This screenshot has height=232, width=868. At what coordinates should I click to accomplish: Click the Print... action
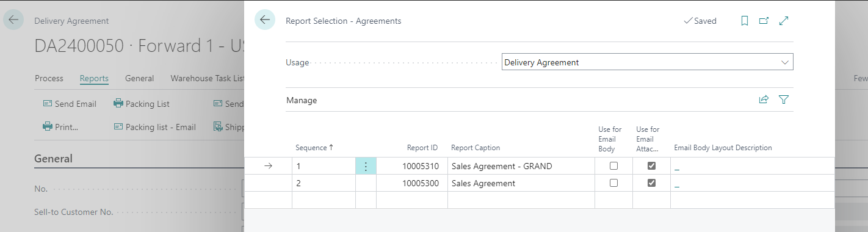click(x=60, y=127)
